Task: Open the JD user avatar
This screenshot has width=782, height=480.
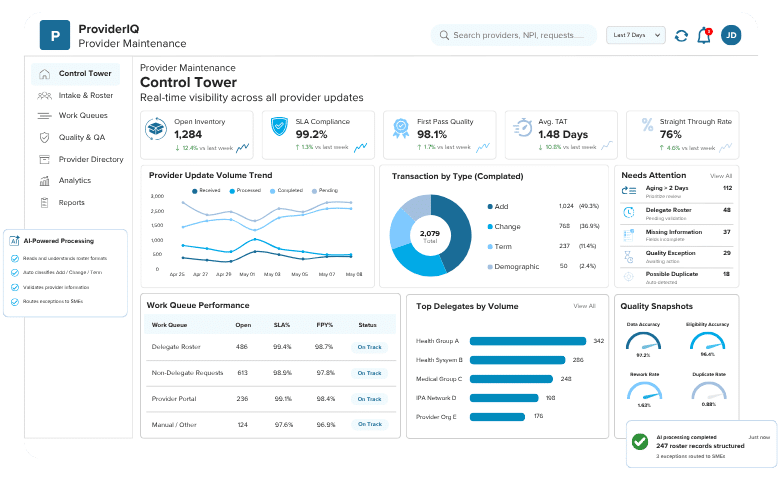Action: 731,35
